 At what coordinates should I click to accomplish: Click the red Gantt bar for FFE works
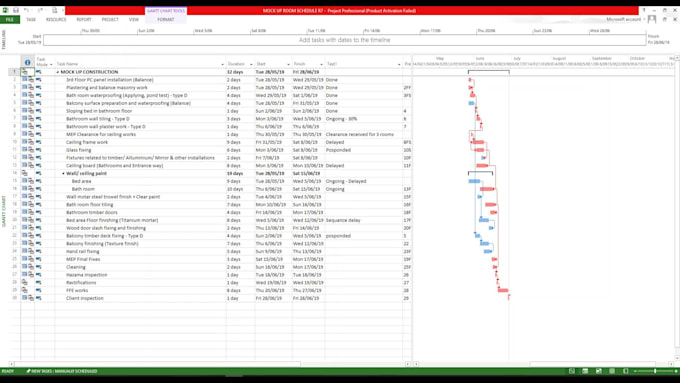click(x=503, y=290)
